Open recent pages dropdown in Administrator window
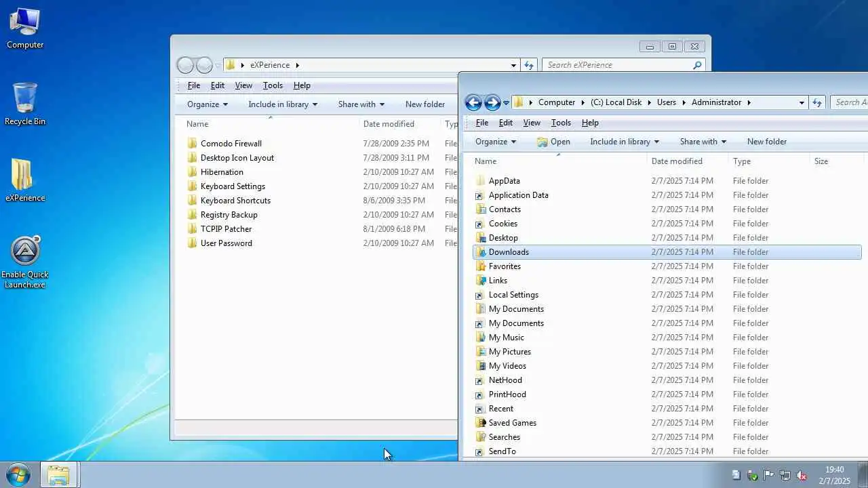Image resolution: width=868 pixels, height=488 pixels. 506,103
